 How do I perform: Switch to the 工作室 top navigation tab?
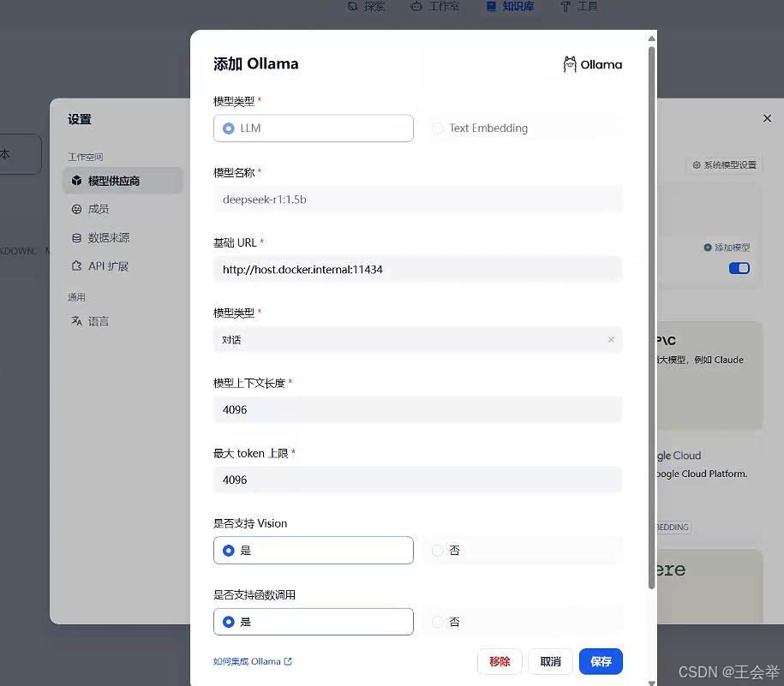(435, 7)
